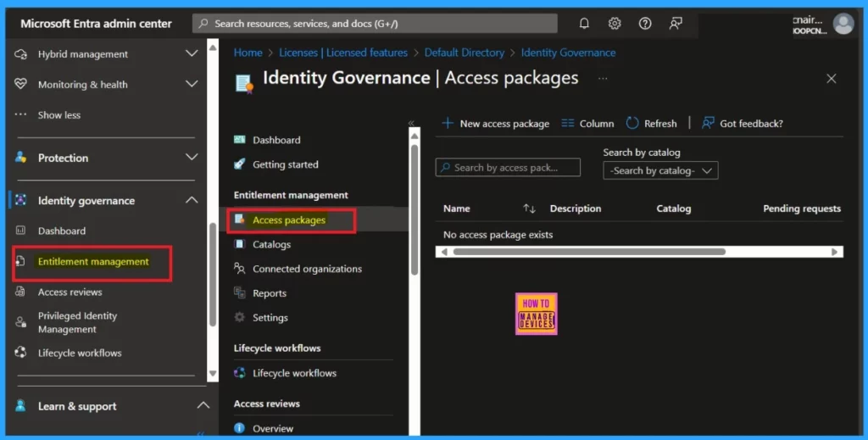Click the Catalog column header
Screen dimensions: 868x440
[x=674, y=209]
